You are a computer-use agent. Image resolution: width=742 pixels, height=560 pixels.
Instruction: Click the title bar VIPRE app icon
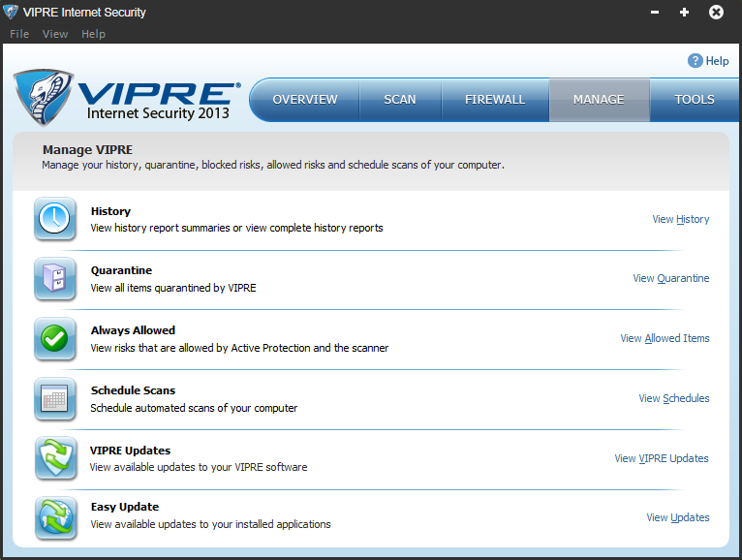coord(11,12)
